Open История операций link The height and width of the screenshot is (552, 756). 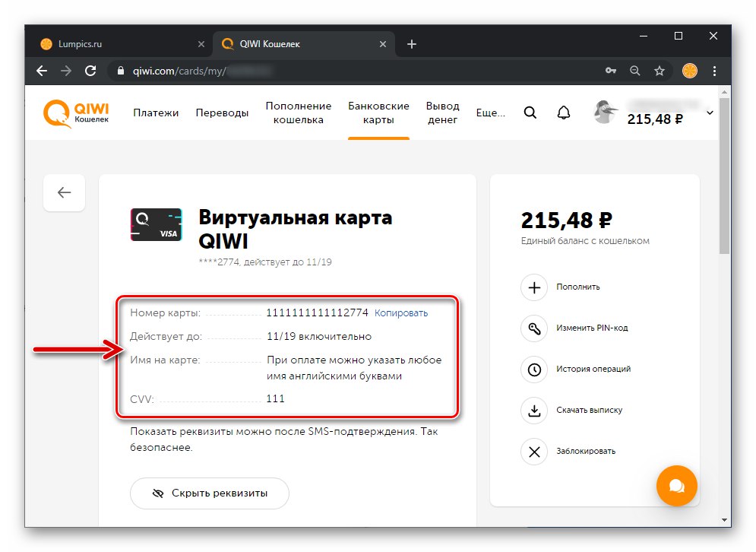593,369
